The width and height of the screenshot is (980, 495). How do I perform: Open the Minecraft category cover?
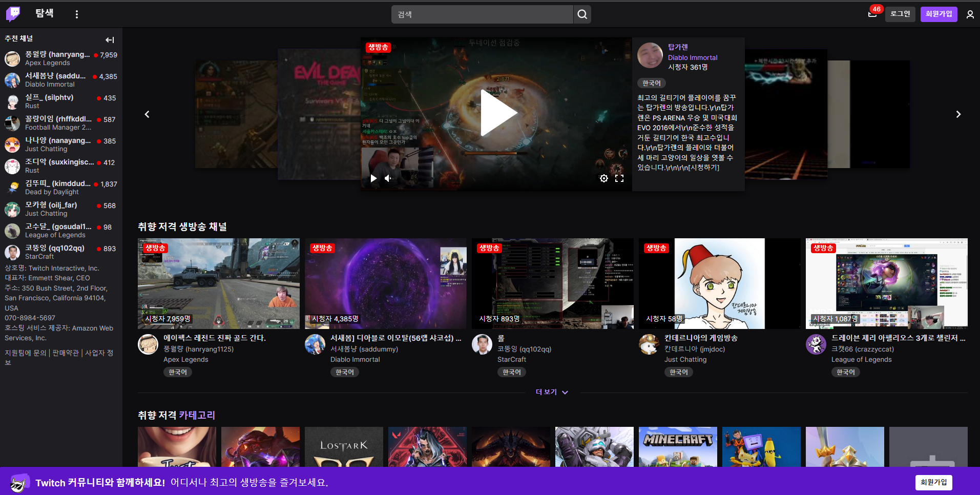pos(678,447)
